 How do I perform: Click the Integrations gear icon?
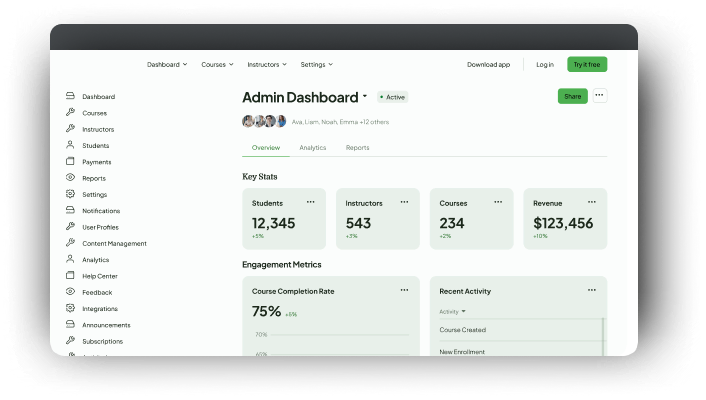coord(70,308)
